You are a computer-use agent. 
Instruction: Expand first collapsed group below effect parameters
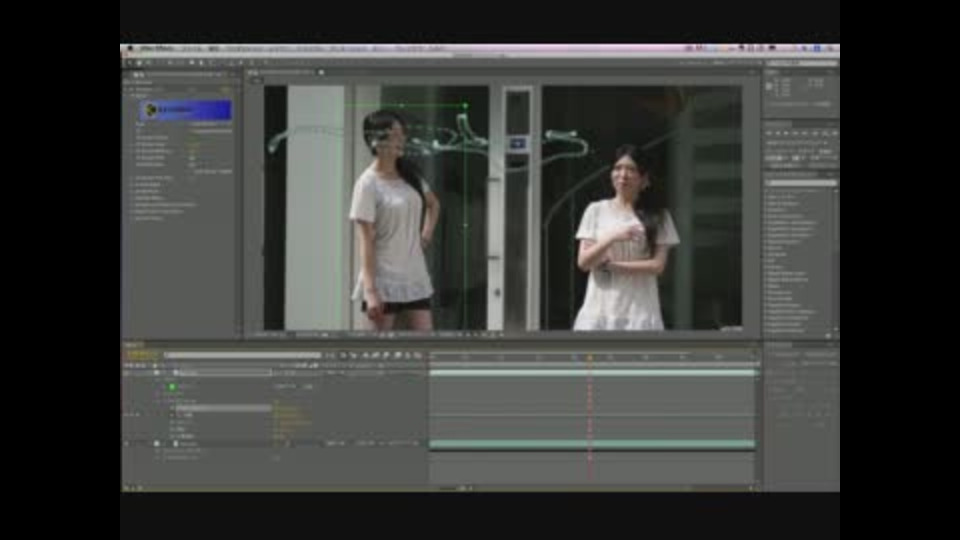point(132,178)
